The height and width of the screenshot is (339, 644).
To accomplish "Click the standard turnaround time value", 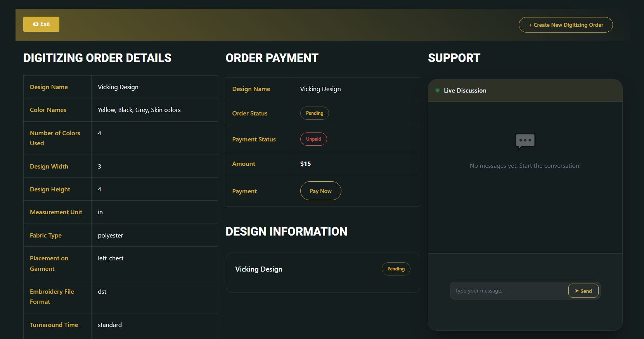I will pyautogui.click(x=110, y=325).
